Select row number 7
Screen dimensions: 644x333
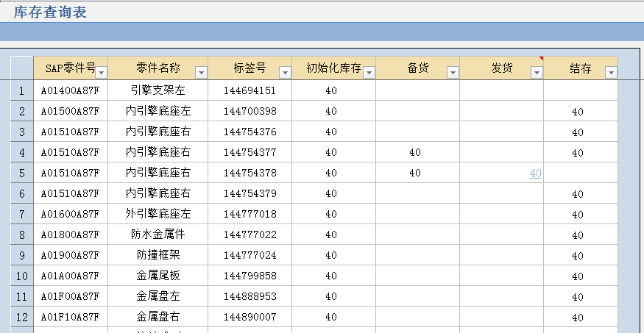point(22,214)
